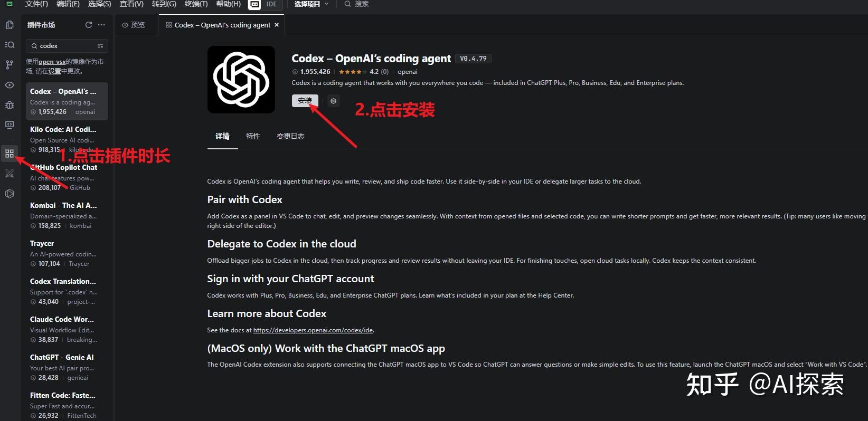Open the search view icon in activity bar
The image size is (868, 421).
(10, 45)
